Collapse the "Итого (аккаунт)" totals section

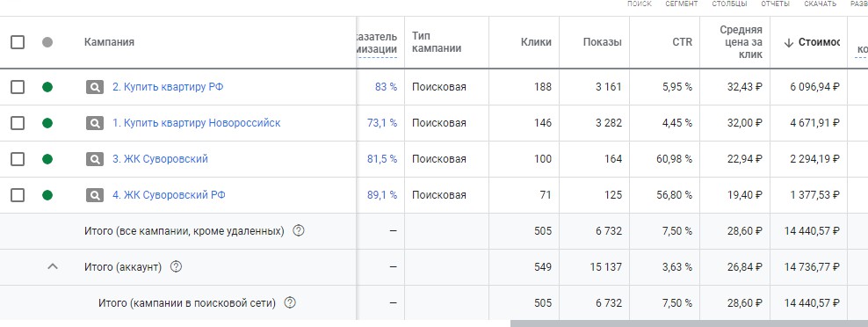pos(53,266)
